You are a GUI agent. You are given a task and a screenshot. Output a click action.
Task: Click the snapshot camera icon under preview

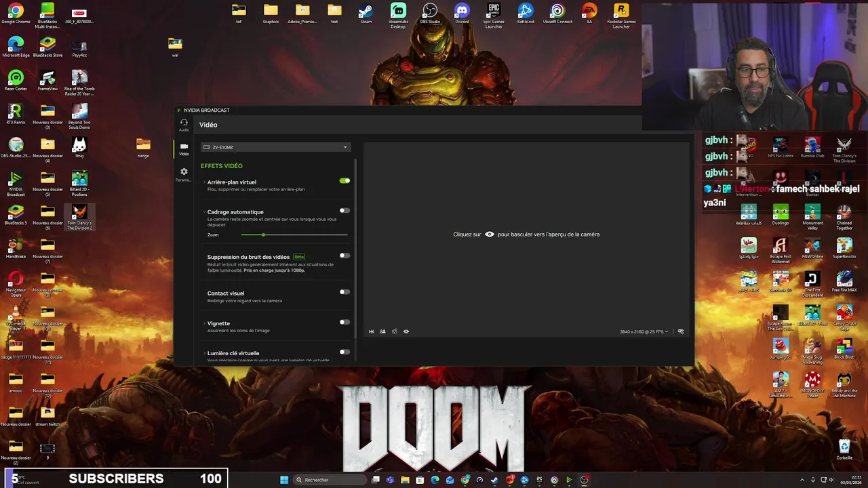click(x=394, y=331)
